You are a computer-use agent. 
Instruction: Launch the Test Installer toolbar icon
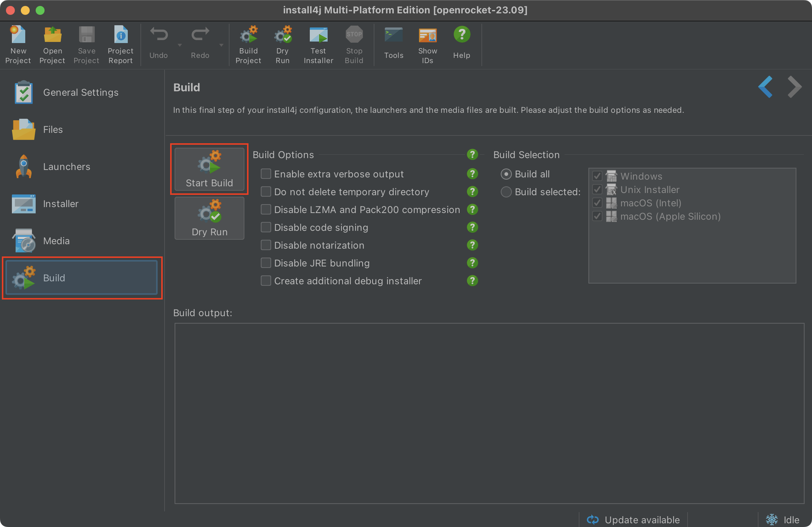click(x=318, y=35)
